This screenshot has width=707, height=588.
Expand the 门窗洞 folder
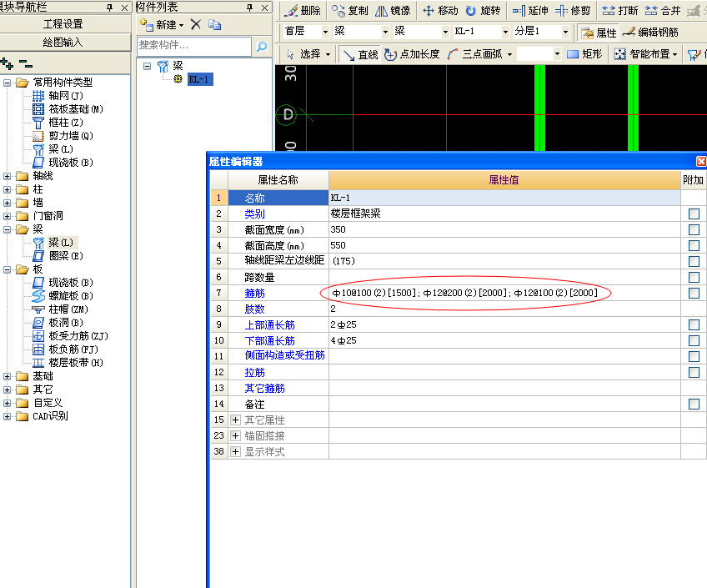pyautogui.click(x=7, y=216)
